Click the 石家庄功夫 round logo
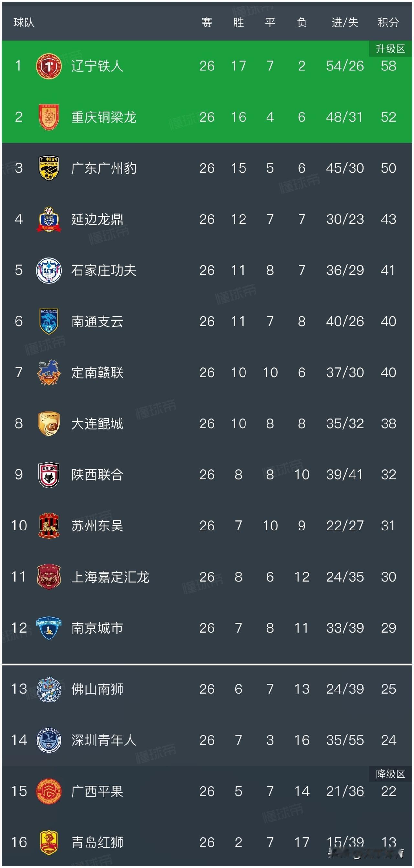 [x=49, y=270]
